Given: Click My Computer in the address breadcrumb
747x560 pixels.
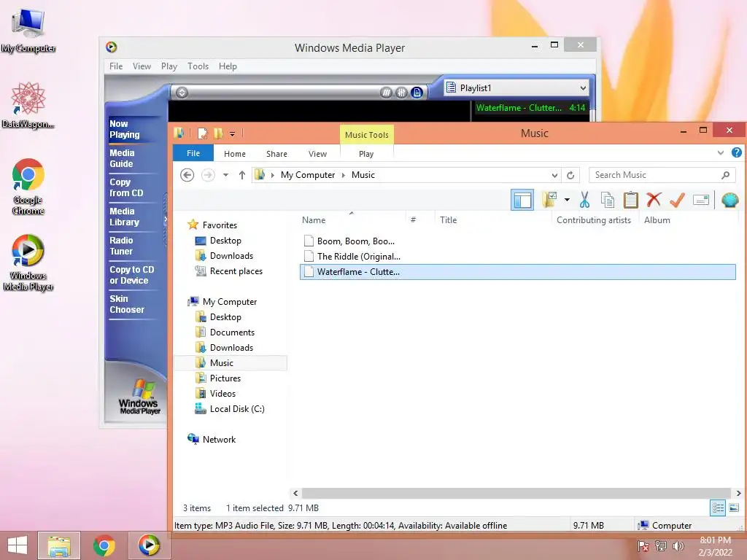Looking at the screenshot, I should point(308,175).
